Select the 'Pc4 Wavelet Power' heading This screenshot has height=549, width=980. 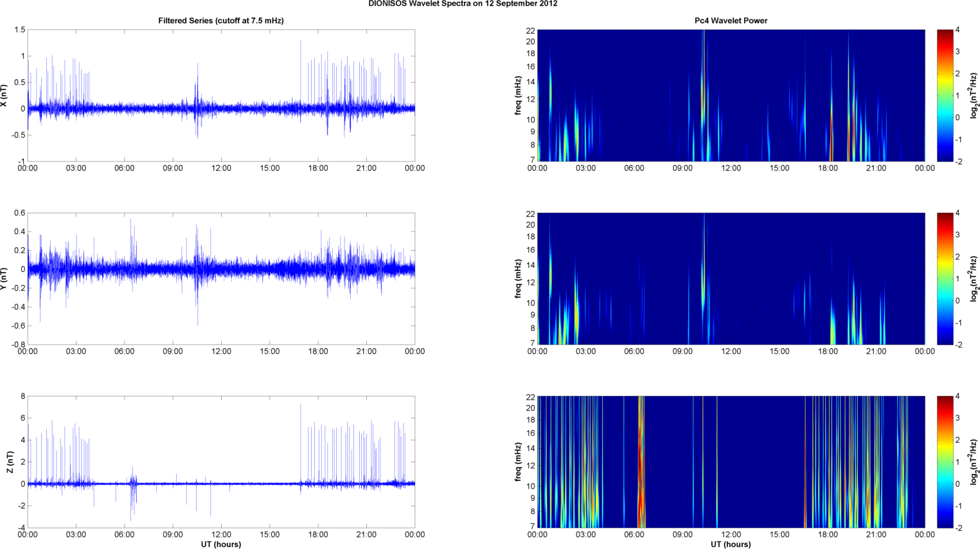[731, 21]
